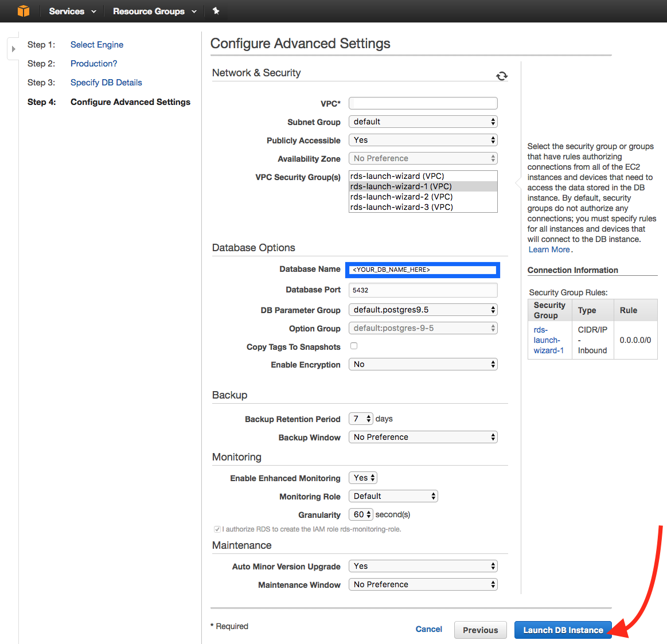Screen dimensions: 667x644
Task: Click Cancel link
Action: coord(429,629)
